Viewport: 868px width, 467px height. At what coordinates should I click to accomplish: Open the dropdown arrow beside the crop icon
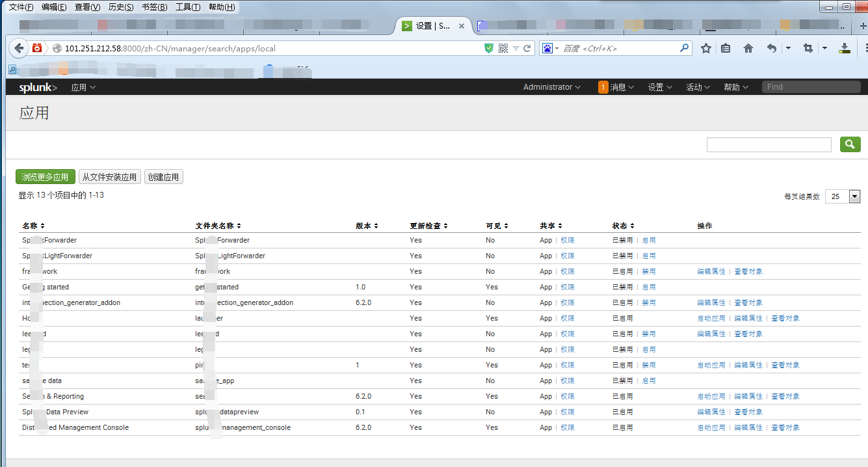[824, 48]
